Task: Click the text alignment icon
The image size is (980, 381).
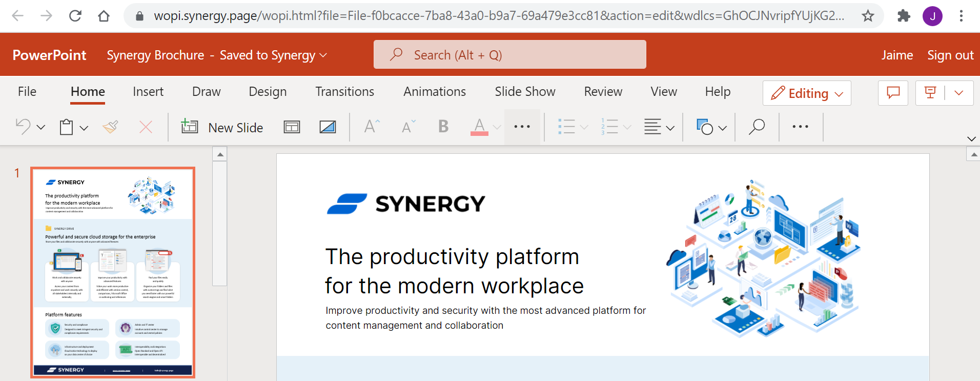Action: click(652, 127)
